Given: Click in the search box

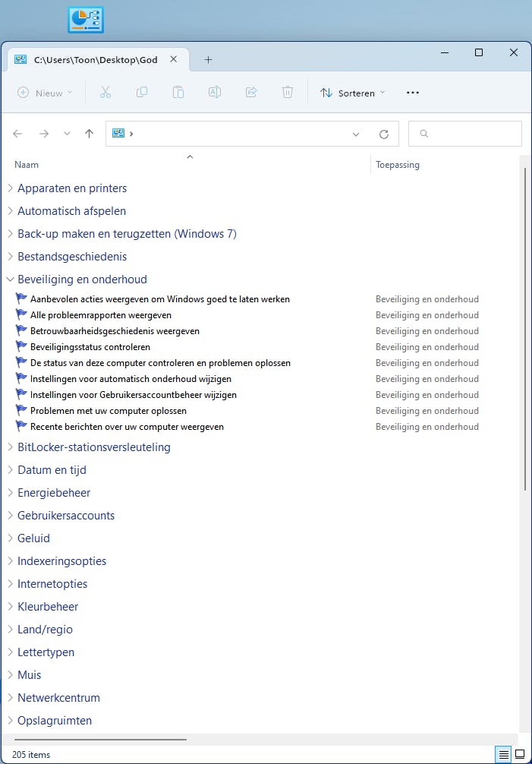Looking at the screenshot, I should 464,134.
